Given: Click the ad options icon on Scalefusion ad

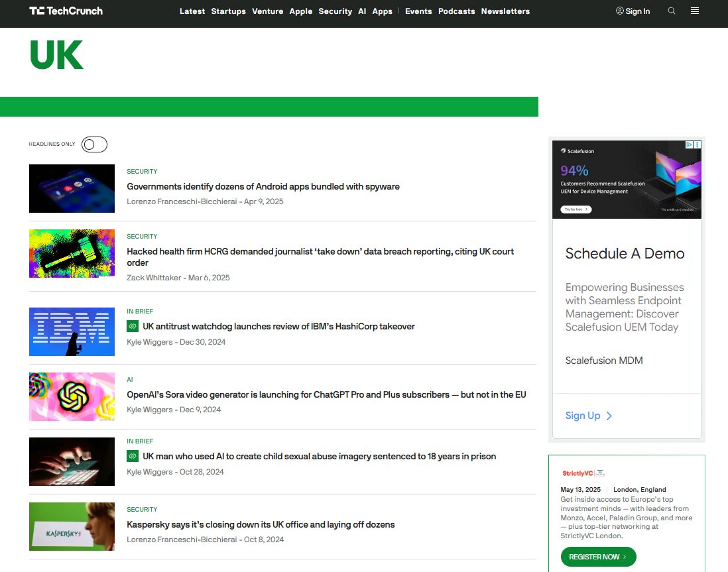Looking at the screenshot, I should point(698,144).
